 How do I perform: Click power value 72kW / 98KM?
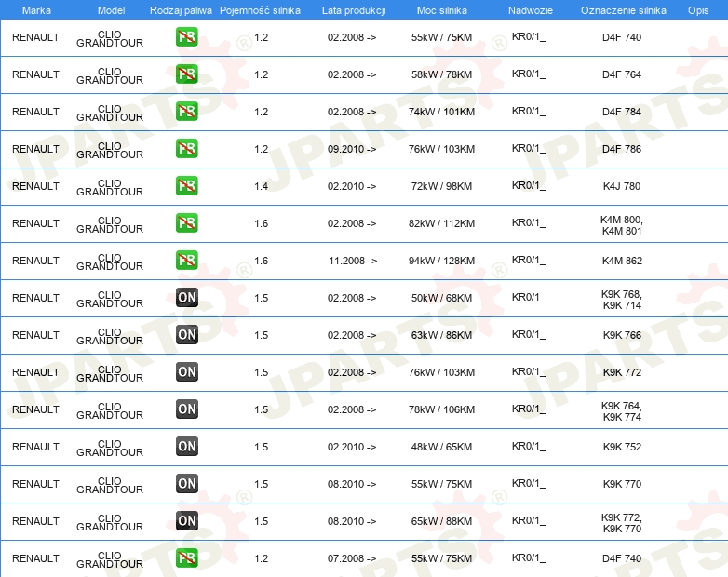[441, 186]
